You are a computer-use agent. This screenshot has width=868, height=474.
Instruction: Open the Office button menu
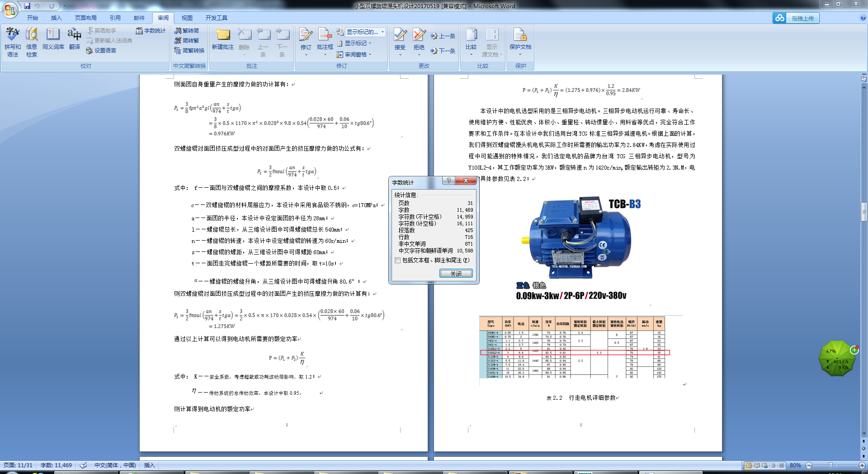(x=9, y=9)
